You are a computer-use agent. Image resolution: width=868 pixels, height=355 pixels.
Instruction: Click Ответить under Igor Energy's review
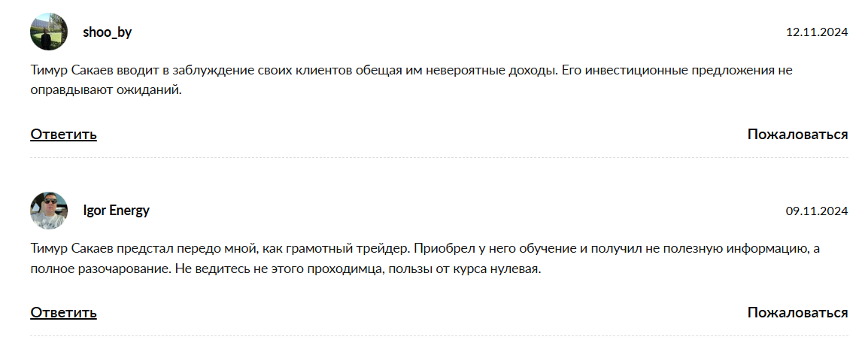[x=63, y=313]
